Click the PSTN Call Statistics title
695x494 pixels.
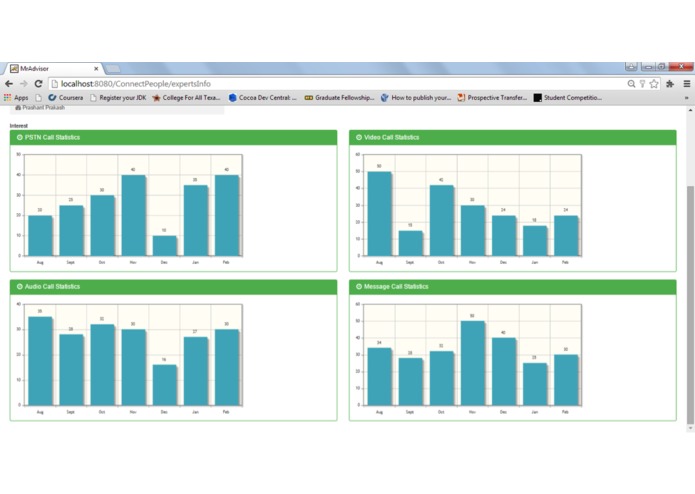(x=52, y=137)
